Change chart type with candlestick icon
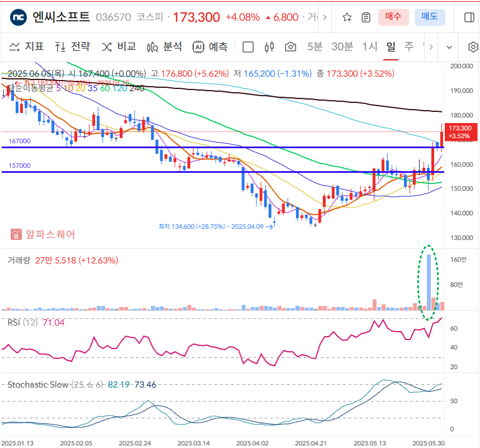Image resolution: width=480 pixels, height=448 pixels. [269, 47]
